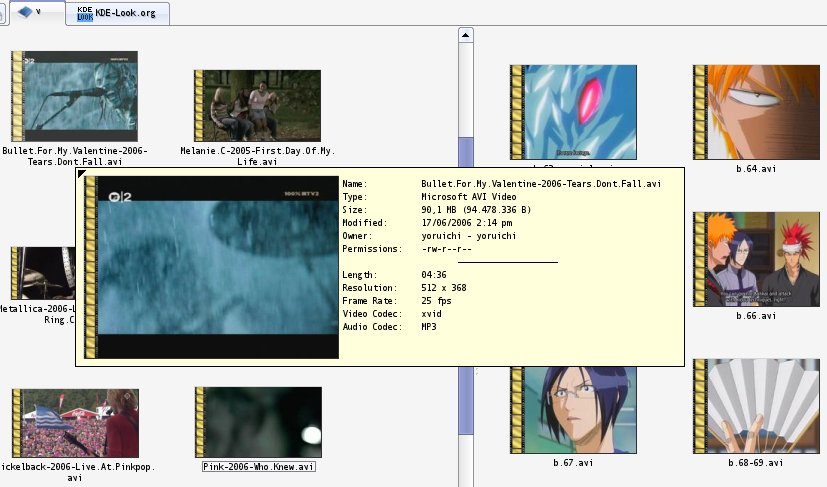Select the Pink-2006-Who.Knew.avi filename label

tap(259, 466)
